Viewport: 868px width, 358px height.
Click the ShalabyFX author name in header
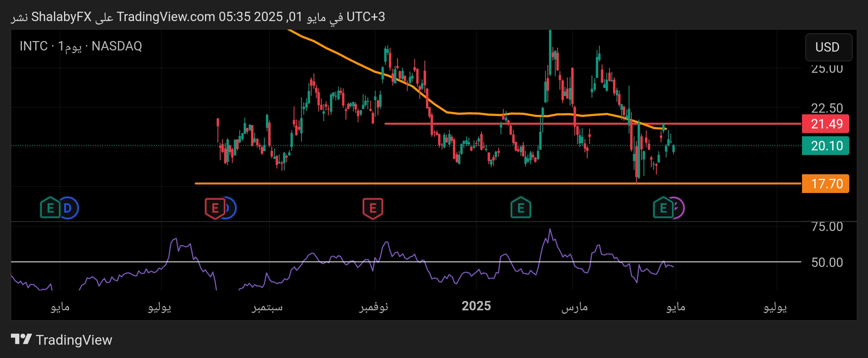pyautogui.click(x=61, y=17)
